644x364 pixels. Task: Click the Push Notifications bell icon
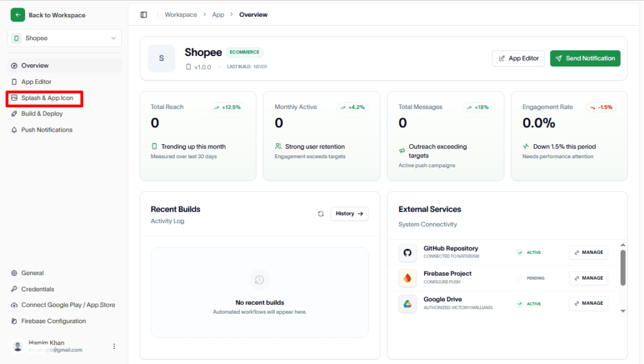tap(14, 130)
